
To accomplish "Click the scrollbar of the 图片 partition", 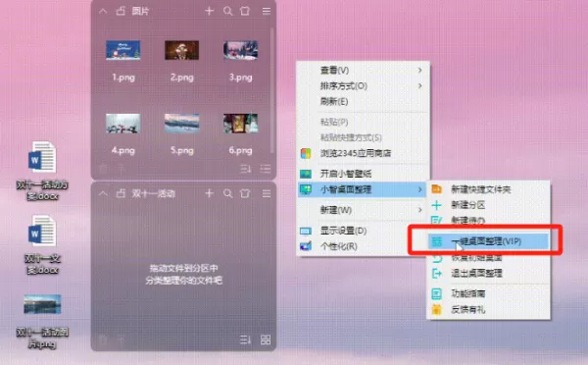I will [x=272, y=90].
